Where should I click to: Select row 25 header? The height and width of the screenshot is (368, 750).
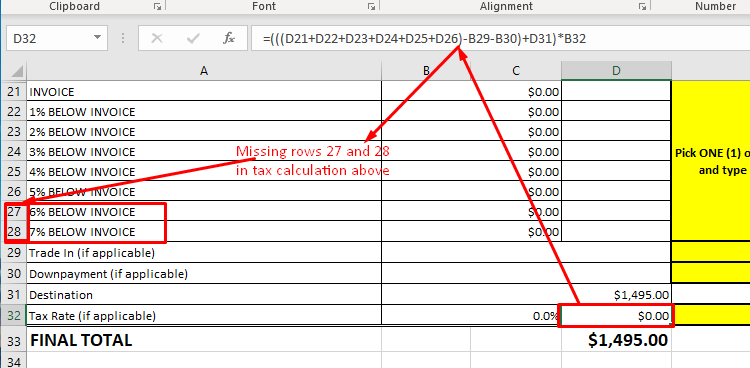tap(14, 171)
